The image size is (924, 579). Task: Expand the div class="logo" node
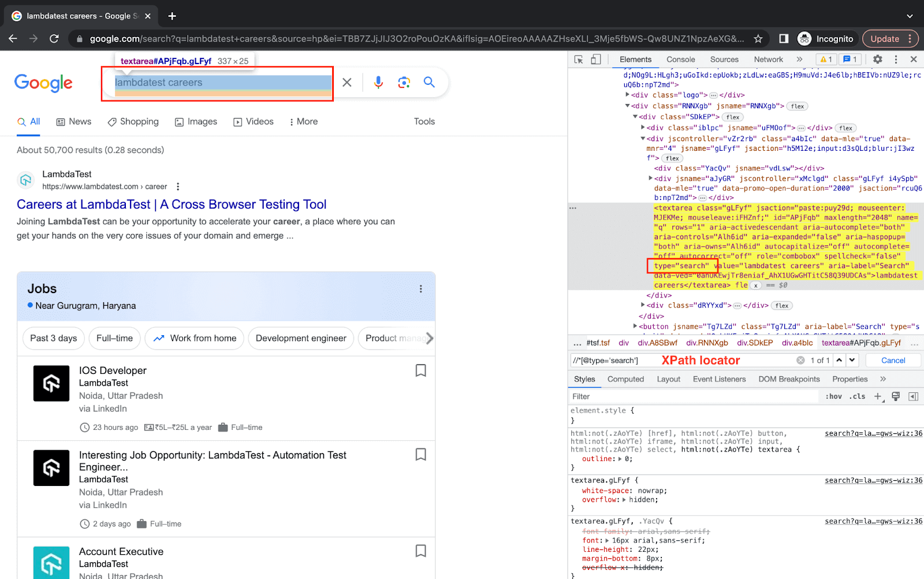tap(628, 95)
